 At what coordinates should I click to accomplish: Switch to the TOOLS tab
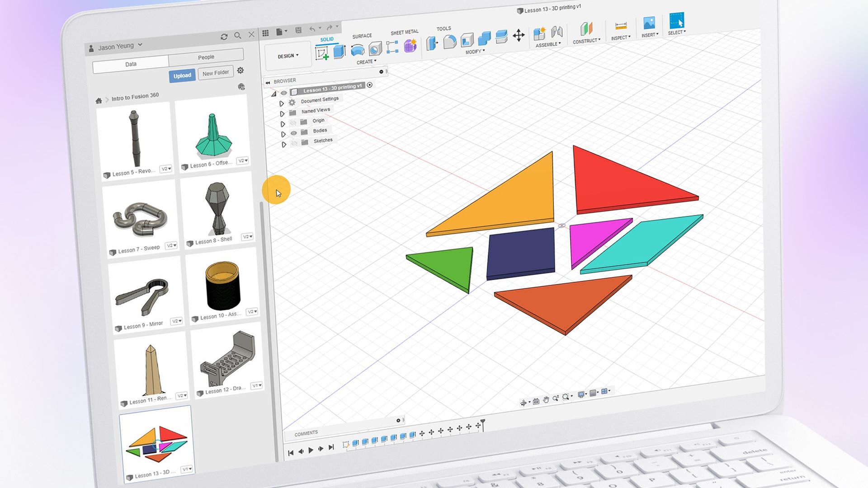click(x=444, y=28)
